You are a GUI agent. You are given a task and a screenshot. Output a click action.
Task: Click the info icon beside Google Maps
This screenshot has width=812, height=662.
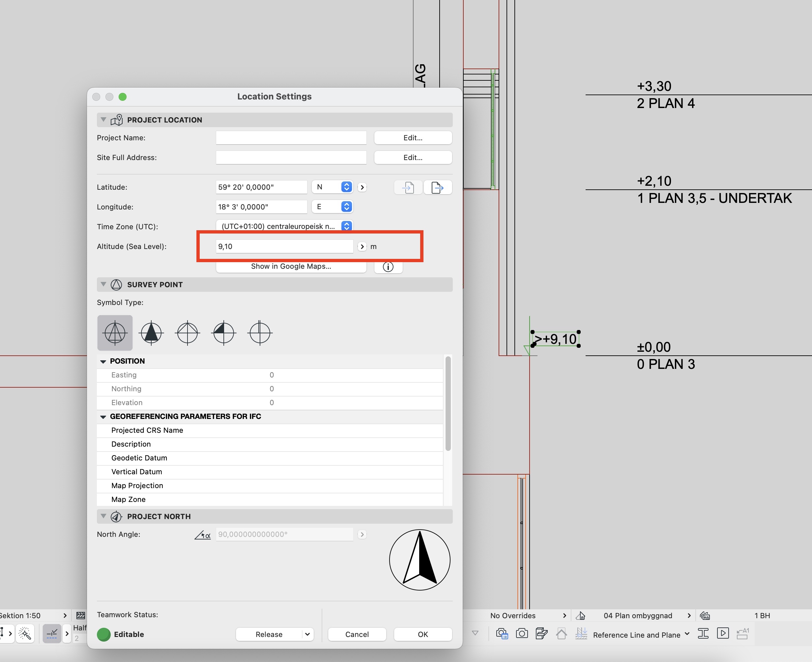[388, 266]
